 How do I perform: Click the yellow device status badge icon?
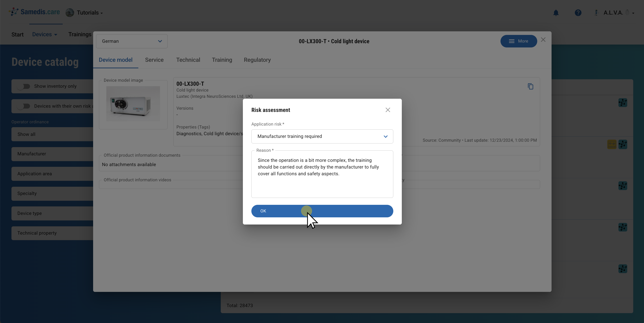pos(612,144)
